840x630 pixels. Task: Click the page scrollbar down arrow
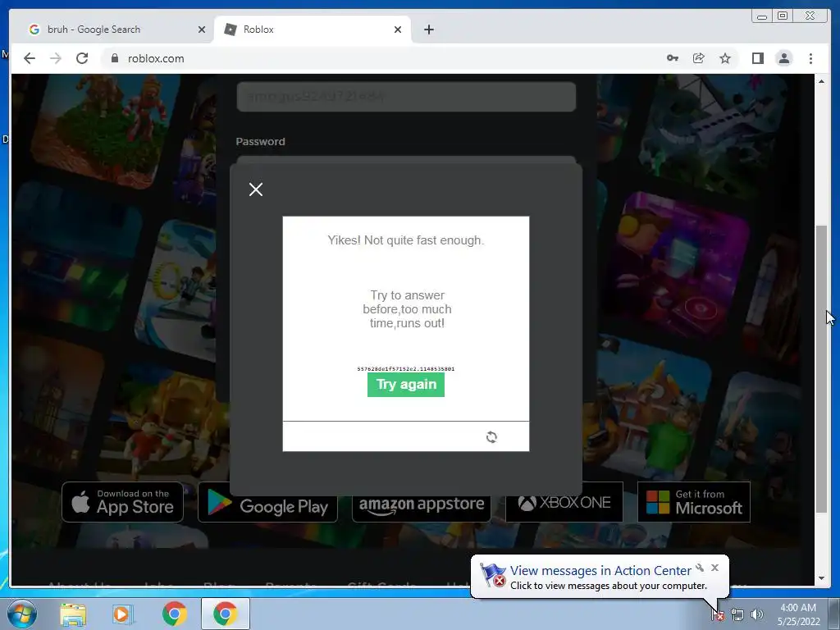click(x=821, y=578)
